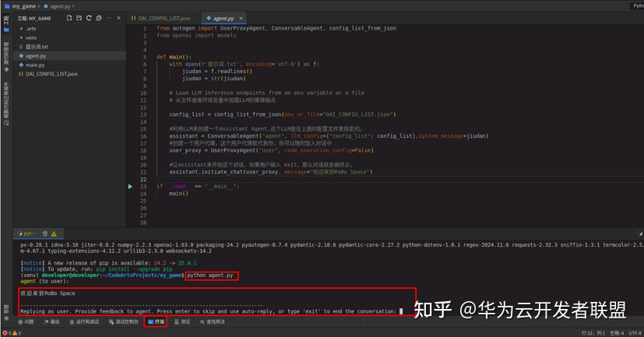The height and width of the screenshot is (337, 644).
Task: Place cursor on 'def main():' line
Action: (x=174, y=57)
